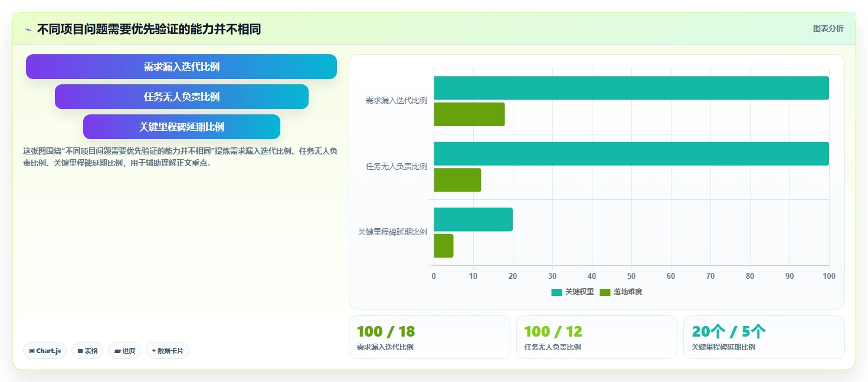The width and height of the screenshot is (868, 382).
Task: Click the green 需求漏入迭代比例 bar
Action: tap(469, 114)
